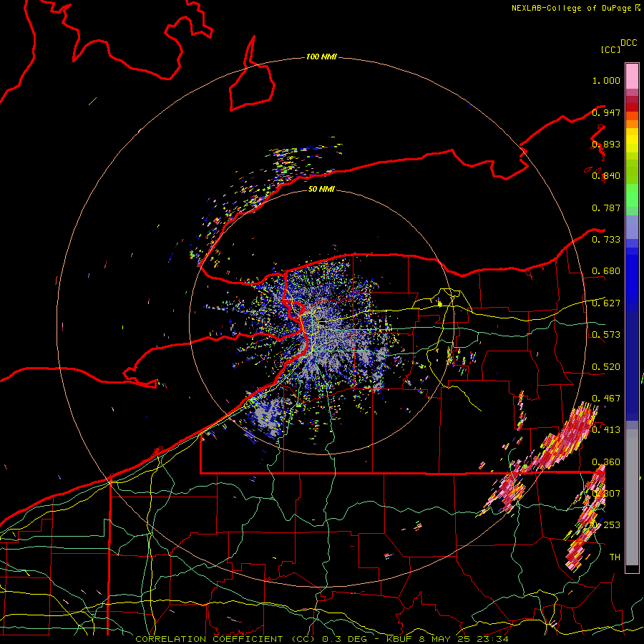Click the TH threshold label on the scale
Image resolution: width=644 pixels, height=644 pixels.
615,557
